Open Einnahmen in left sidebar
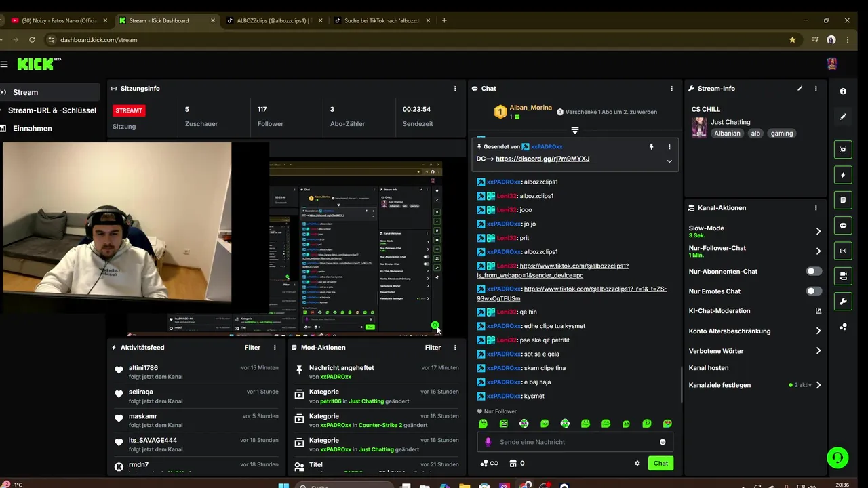The image size is (868, 488). (50, 129)
